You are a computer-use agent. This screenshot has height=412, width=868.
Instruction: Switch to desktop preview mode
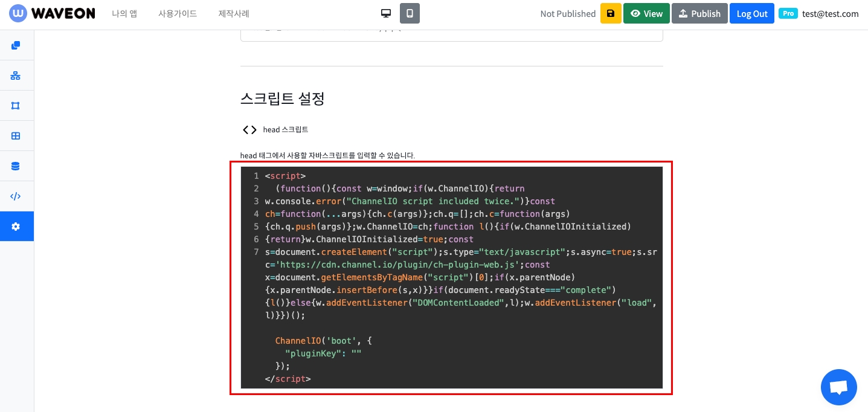pyautogui.click(x=385, y=13)
